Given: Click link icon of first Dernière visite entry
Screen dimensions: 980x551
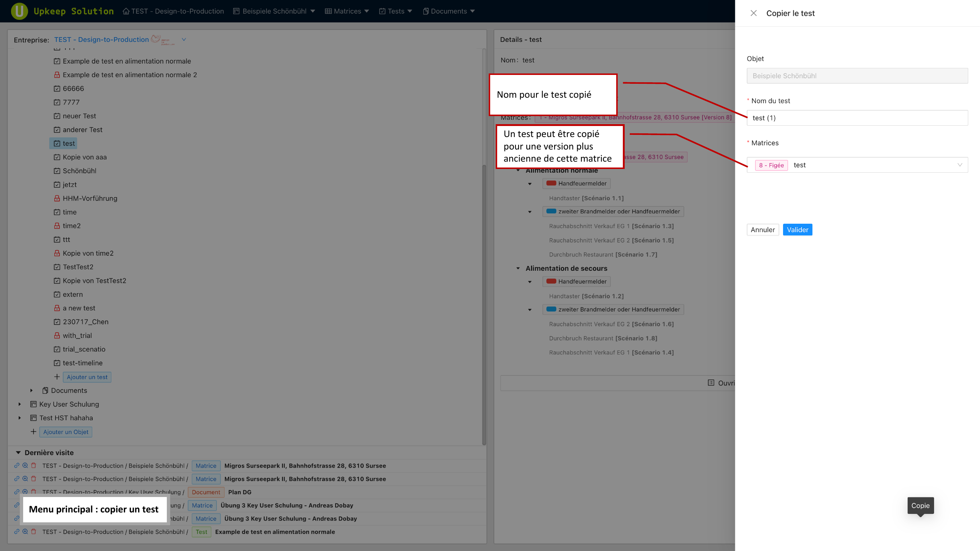Looking at the screenshot, I should pyautogui.click(x=17, y=465).
